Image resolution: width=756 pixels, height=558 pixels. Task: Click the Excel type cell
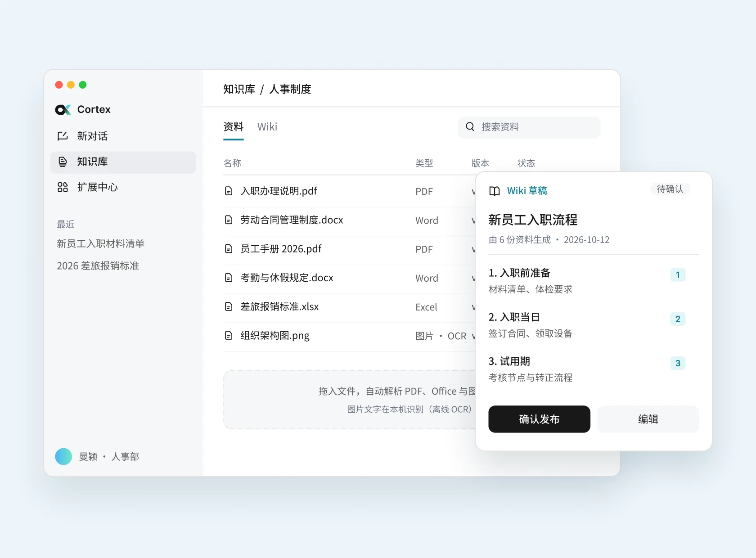[426, 307]
